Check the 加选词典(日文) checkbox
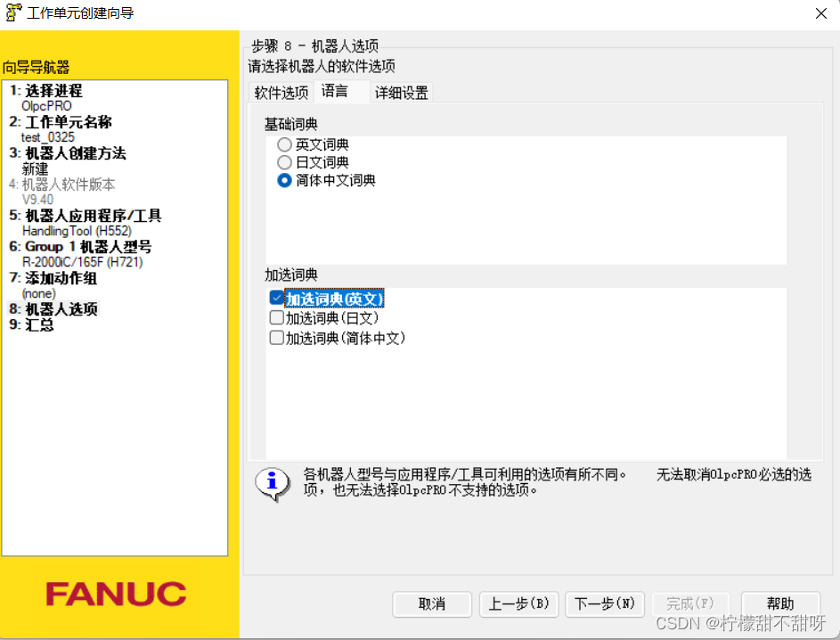 click(x=276, y=318)
